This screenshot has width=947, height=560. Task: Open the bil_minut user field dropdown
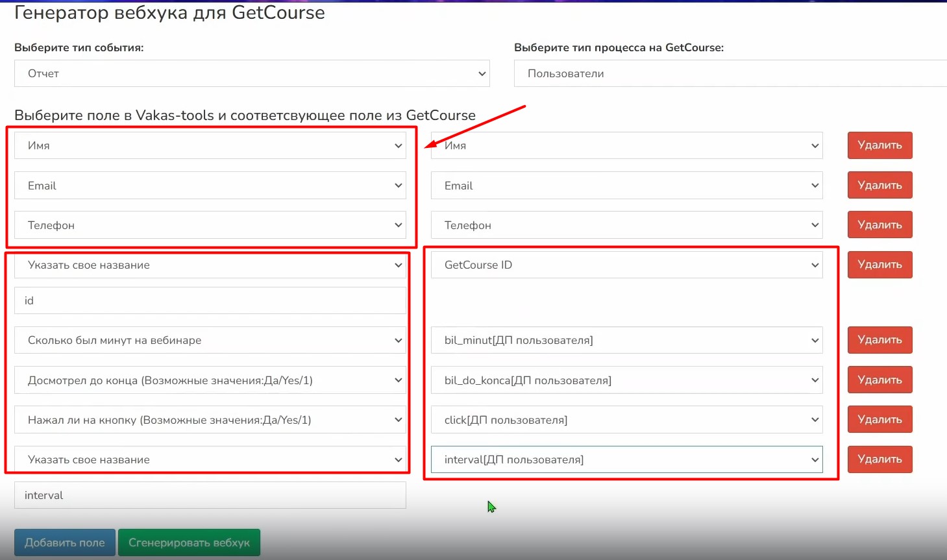626,340
